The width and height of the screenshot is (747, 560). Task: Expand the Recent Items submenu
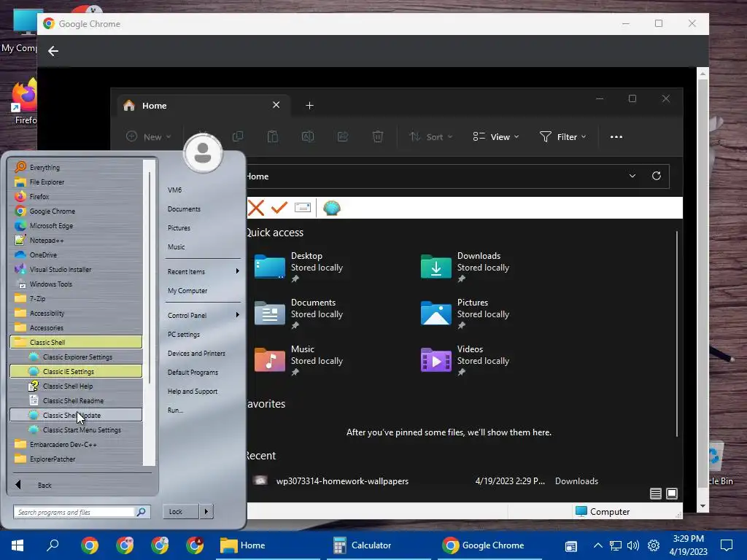tap(203, 271)
